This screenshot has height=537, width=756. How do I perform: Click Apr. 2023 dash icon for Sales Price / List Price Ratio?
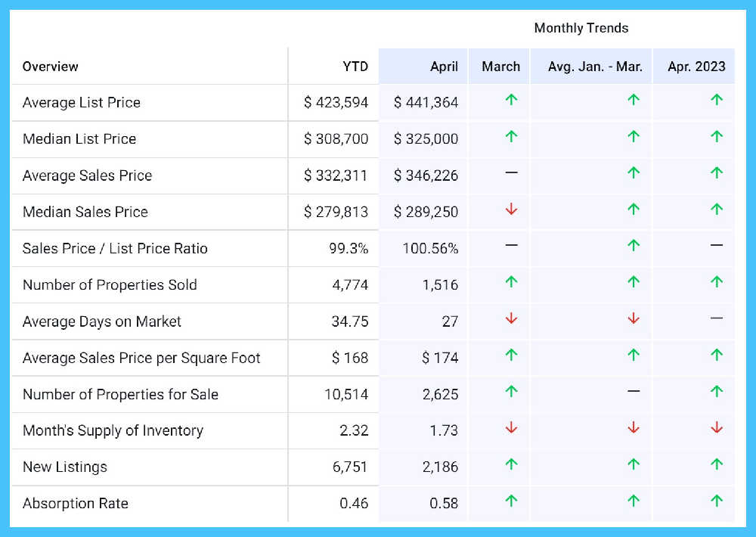pos(717,246)
